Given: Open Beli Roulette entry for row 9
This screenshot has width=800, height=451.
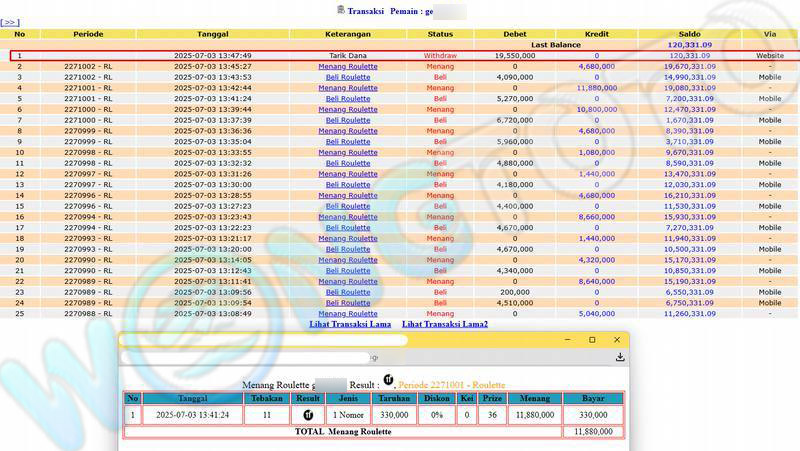Looking at the screenshot, I should (348, 141).
